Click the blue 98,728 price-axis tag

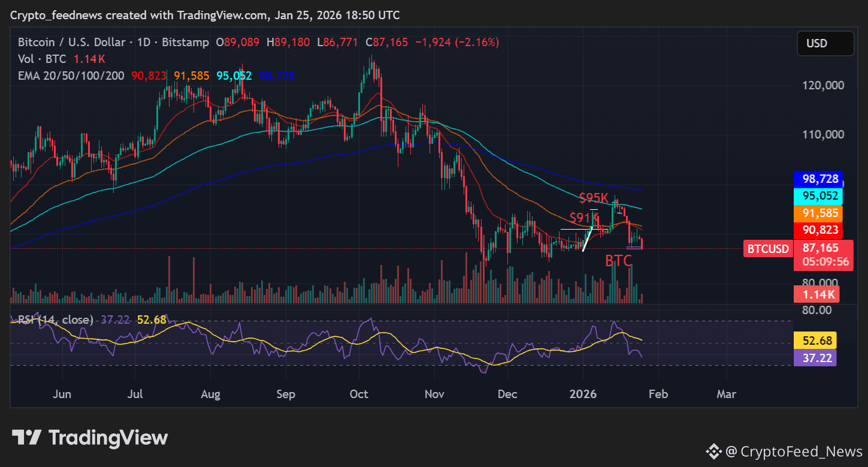(818, 179)
